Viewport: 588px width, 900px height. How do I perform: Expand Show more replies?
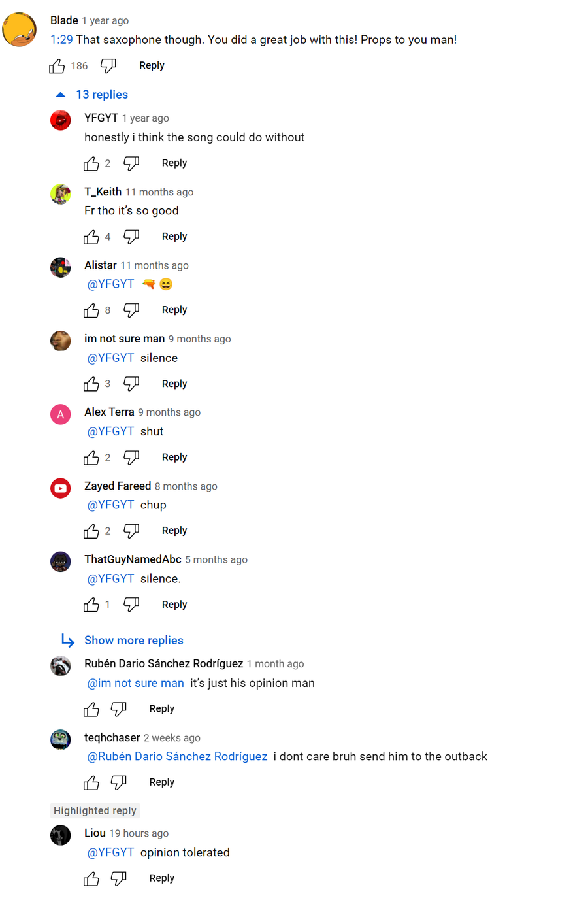[x=123, y=641]
